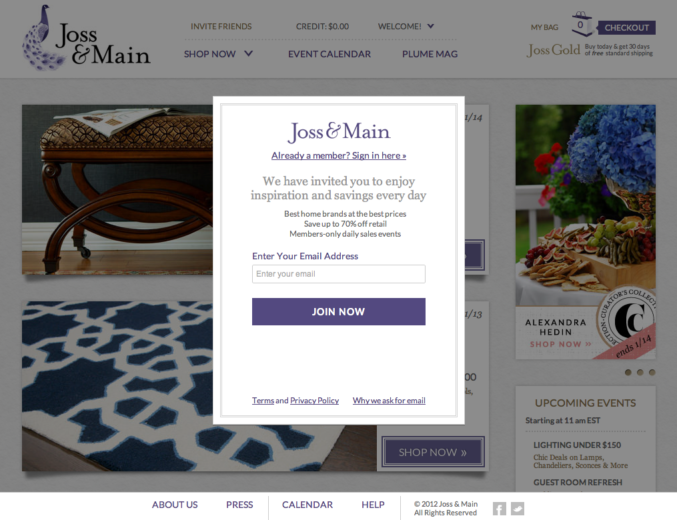This screenshot has height=520, width=677.
Task: Click the blue rug Shop Now button
Action: pyautogui.click(x=433, y=452)
